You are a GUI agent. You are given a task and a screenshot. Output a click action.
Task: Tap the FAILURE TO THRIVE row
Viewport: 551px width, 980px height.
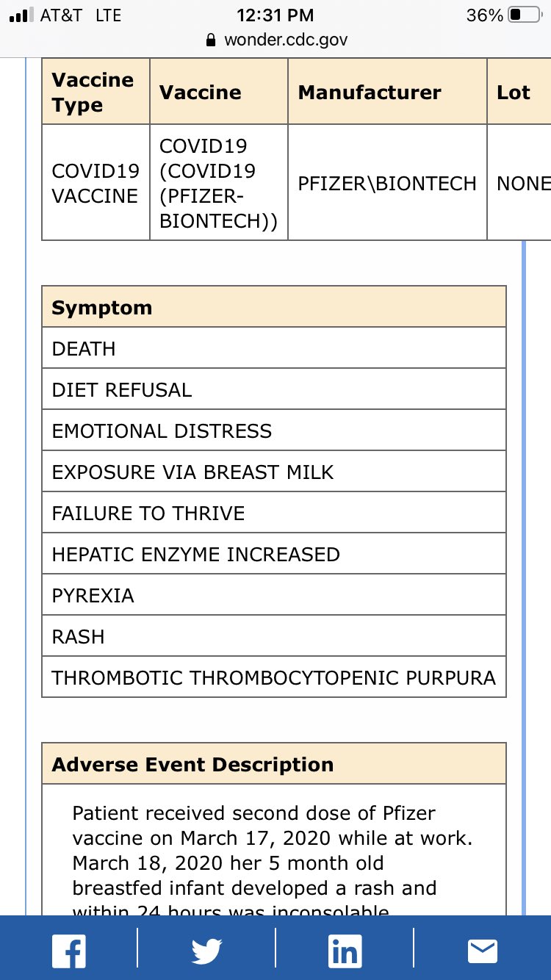pyautogui.click(x=274, y=513)
